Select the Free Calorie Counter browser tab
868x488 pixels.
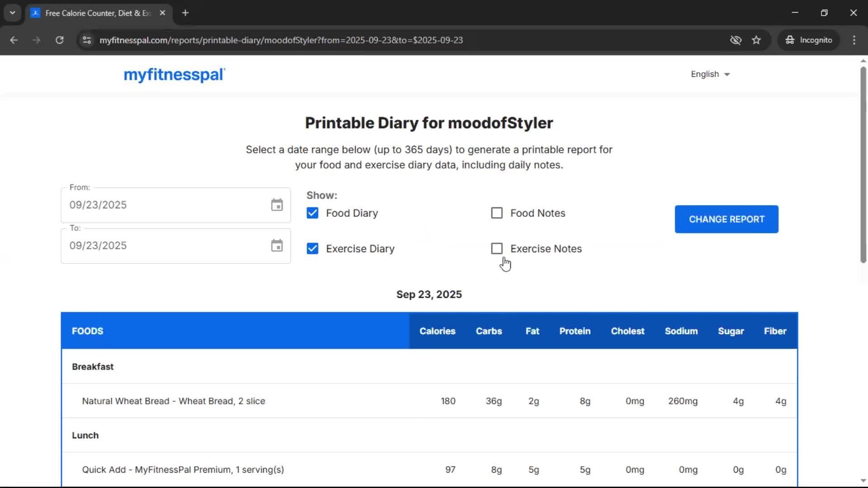pyautogui.click(x=99, y=13)
